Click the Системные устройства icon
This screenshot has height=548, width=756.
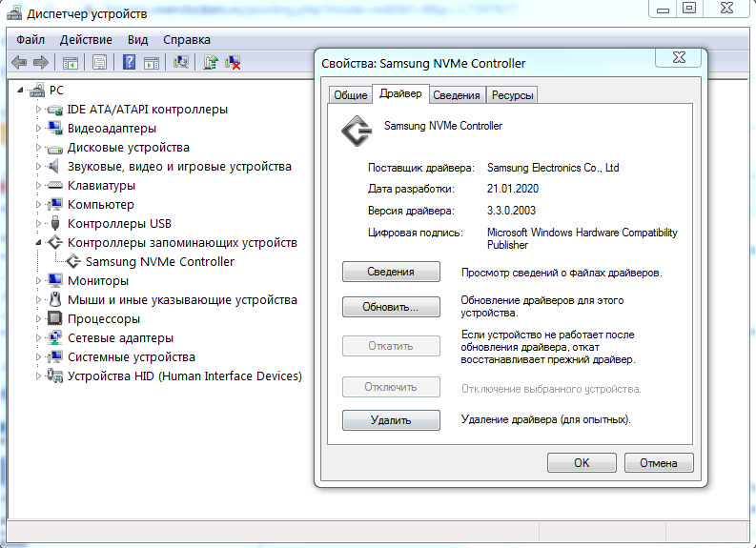pyautogui.click(x=55, y=356)
